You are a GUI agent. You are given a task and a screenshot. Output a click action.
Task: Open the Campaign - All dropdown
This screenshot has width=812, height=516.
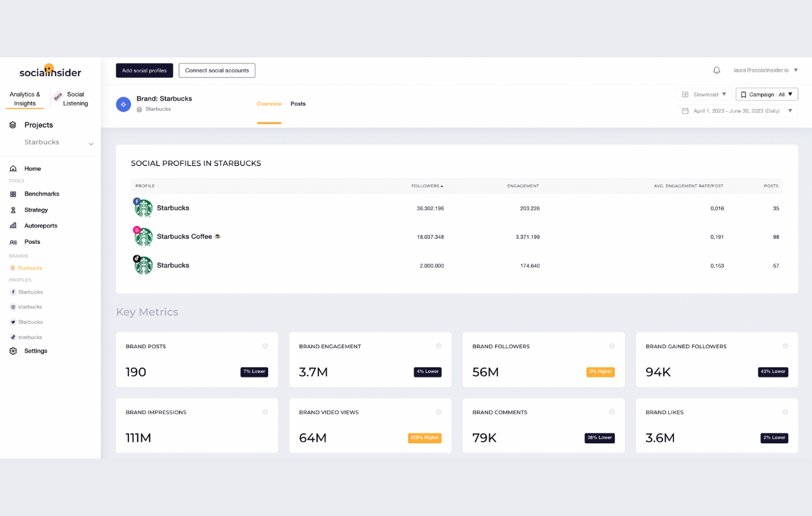coord(767,94)
